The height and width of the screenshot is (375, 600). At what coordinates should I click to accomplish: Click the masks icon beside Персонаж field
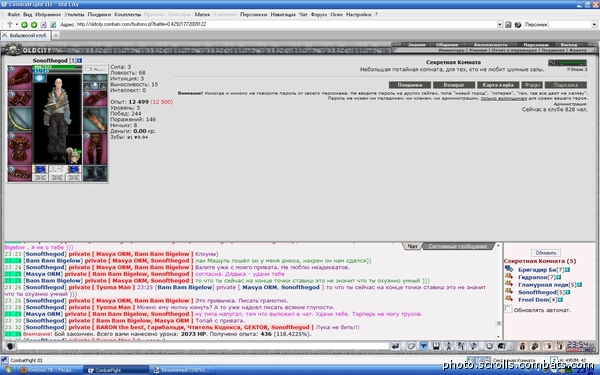(x=518, y=24)
